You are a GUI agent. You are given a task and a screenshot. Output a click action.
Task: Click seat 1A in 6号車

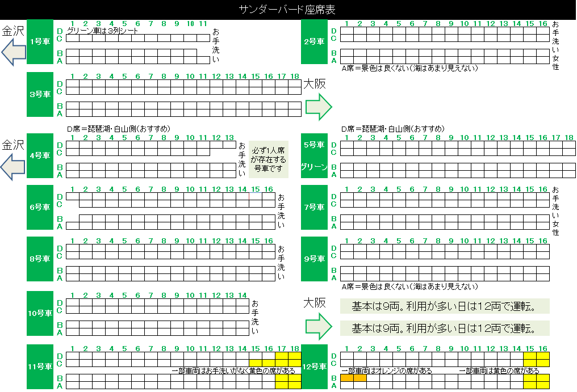[x=73, y=226]
